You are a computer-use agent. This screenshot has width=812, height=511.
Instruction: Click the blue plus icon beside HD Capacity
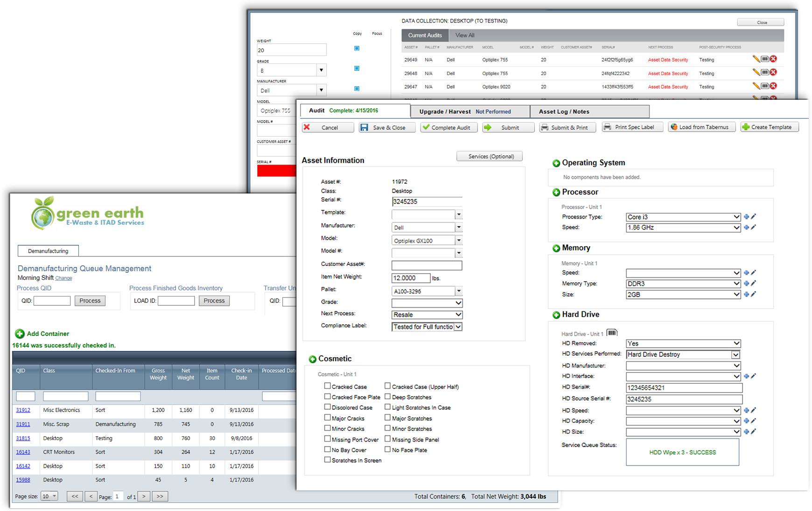[746, 421]
